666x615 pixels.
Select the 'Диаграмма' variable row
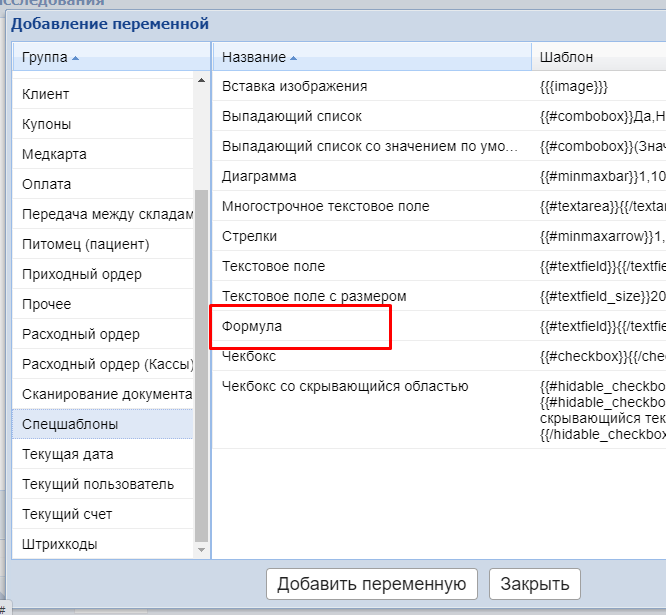coord(259,176)
